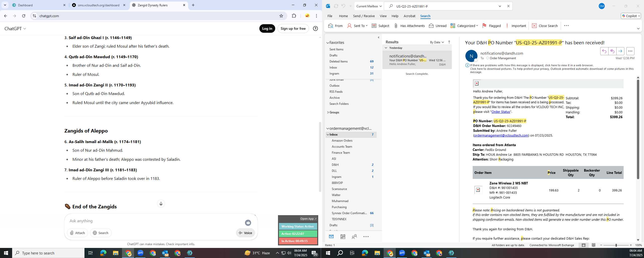Expand the Groups section

click(x=328, y=112)
